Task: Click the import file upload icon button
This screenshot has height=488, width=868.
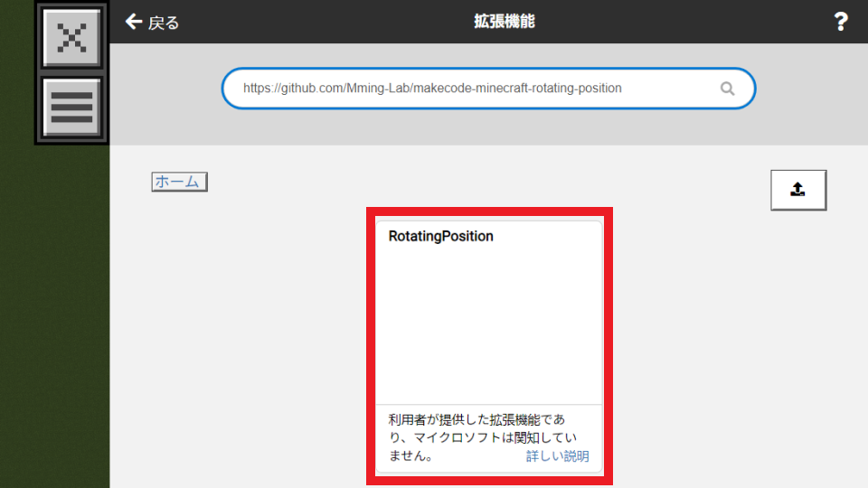Action: (797, 190)
